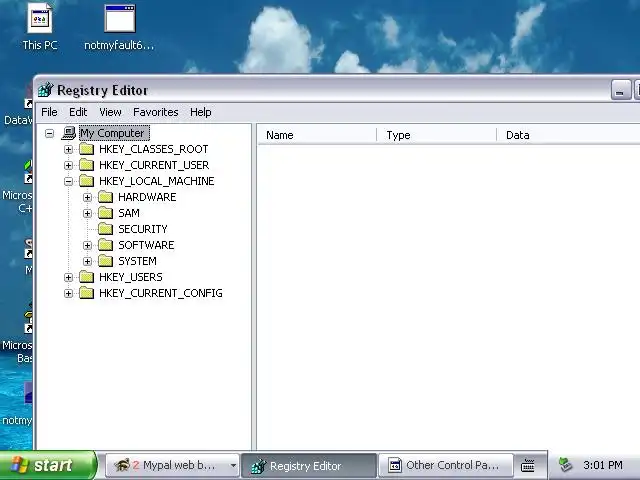Select HKEY_CURRENT_USER label in tree
This screenshot has width=640, height=480.
click(x=154, y=165)
